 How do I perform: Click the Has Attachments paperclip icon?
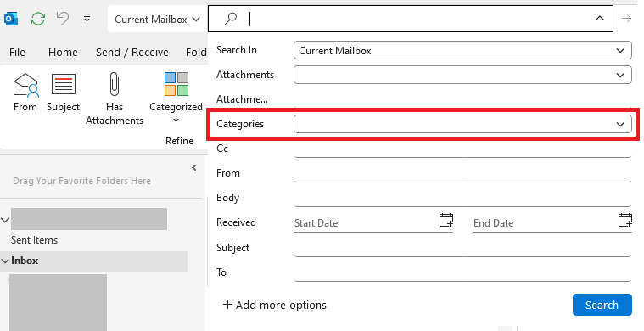tap(115, 84)
